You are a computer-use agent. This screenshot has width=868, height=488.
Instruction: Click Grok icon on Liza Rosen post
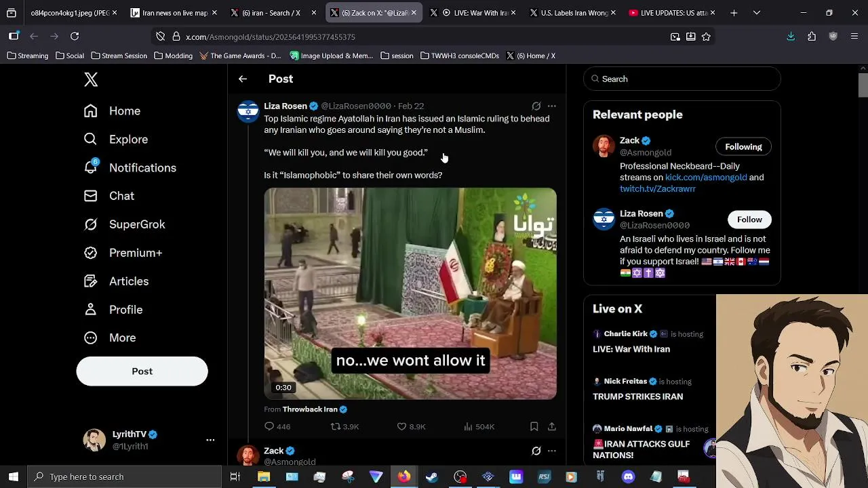click(536, 106)
